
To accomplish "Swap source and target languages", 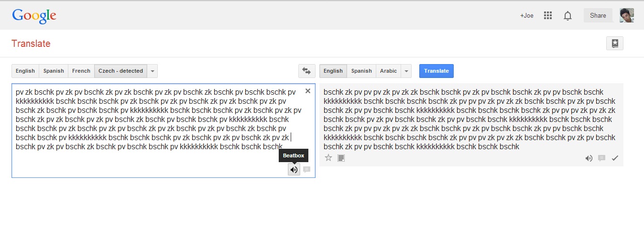I will coord(306,71).
